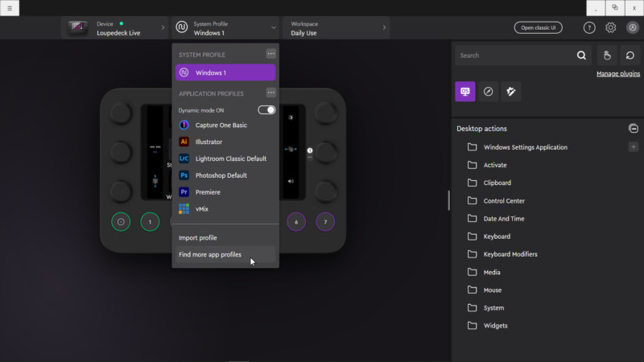
Task: Collapse all Desktop actions folders icon
Action: [x=633, y=129]
